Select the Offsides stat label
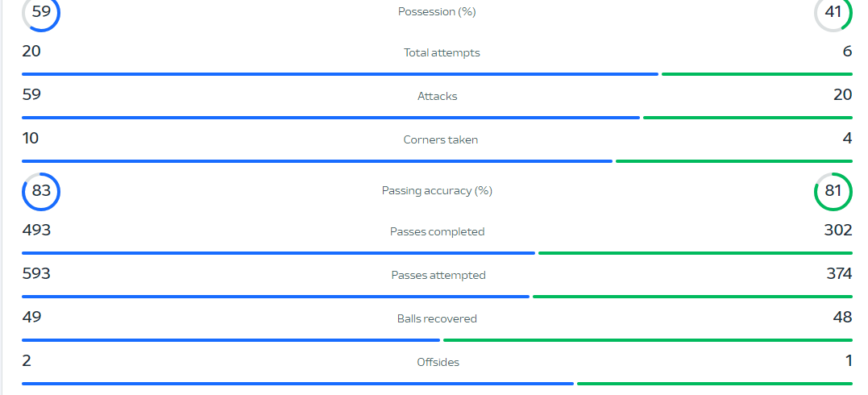Image resolution: width=868 pixels, height=395 pixels. (438, 362)
